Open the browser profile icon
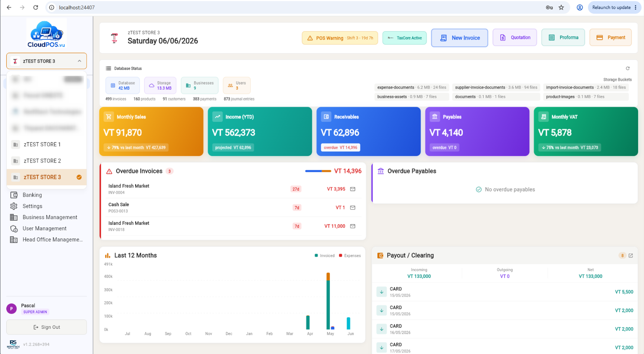Image resolution: width=644 pixels, height=354 pixels. (x=579, y=7)
